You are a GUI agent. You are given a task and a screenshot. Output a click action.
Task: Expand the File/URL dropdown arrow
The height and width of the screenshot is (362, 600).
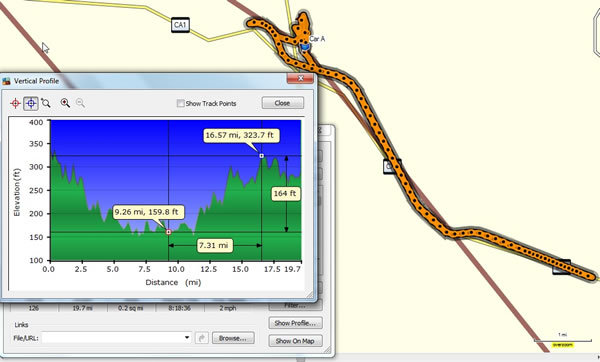click(x=187, y=338)
